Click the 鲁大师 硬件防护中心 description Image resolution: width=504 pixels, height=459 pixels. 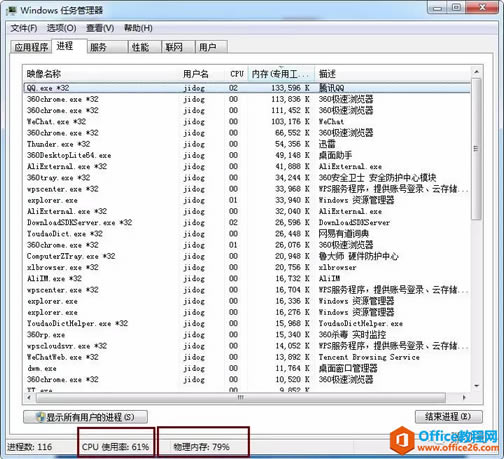click(x=358, y=256)
